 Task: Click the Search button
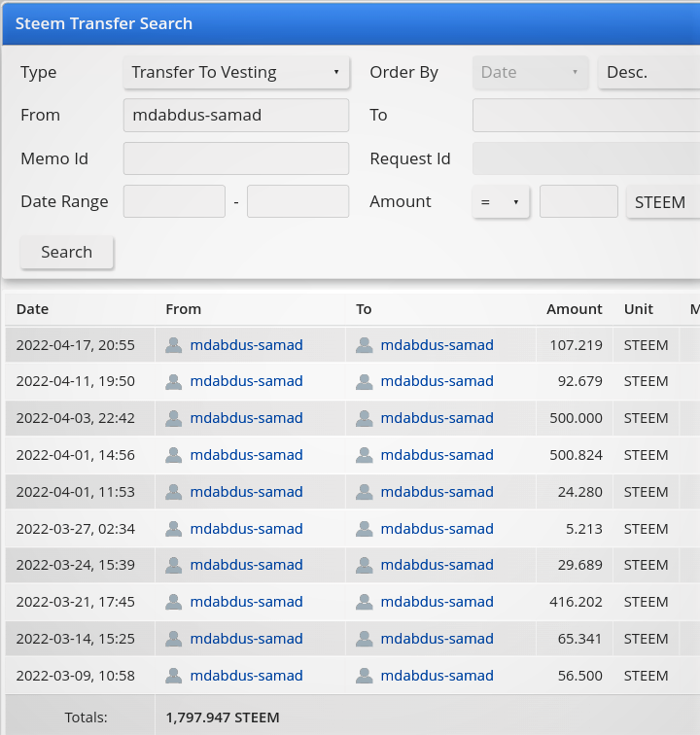tap(66, 252)
